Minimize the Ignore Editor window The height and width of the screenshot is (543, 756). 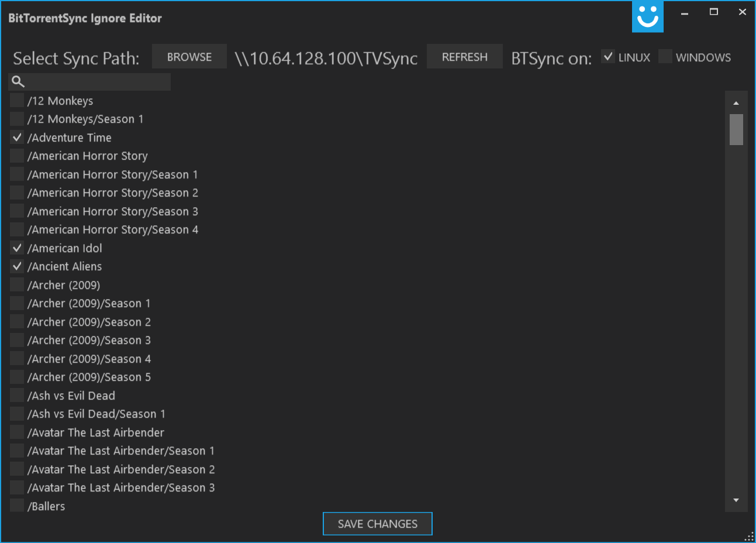[x=685, y=12]
